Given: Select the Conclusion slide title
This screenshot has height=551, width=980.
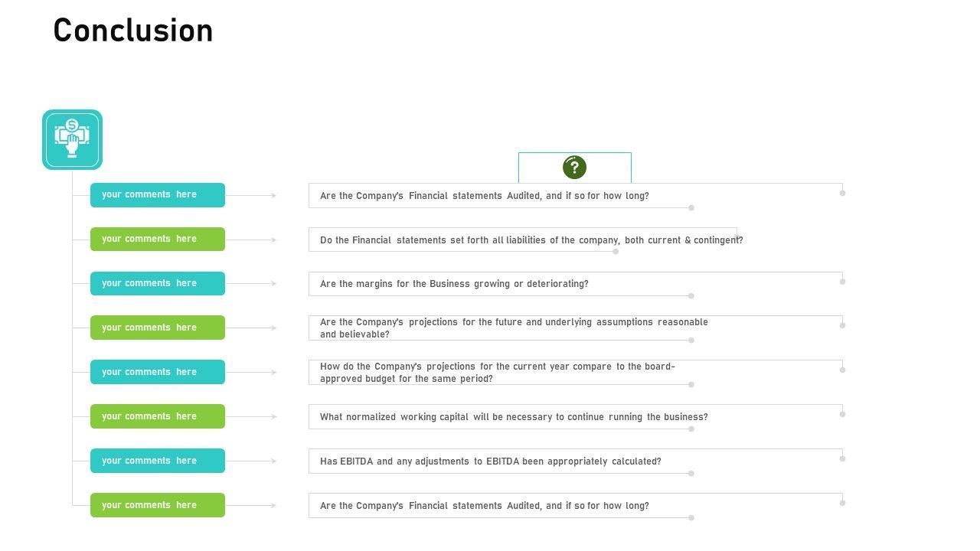Looking at the screenshot, I should tap(133, 31).
